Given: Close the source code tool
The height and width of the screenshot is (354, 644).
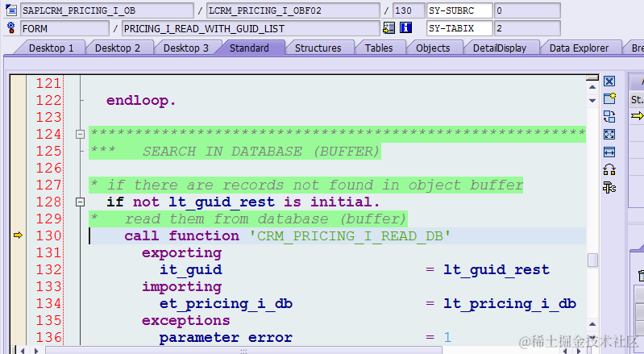Looking at the screenshot, I should click(609, 81).
